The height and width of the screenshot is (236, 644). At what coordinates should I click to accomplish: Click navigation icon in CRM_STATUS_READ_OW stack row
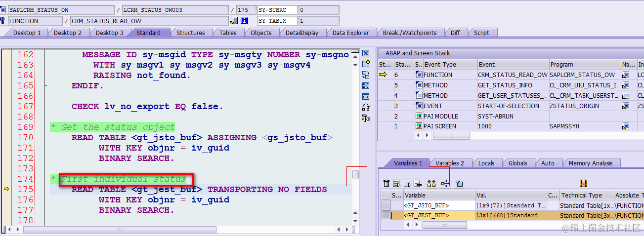(x=625, y=75)
